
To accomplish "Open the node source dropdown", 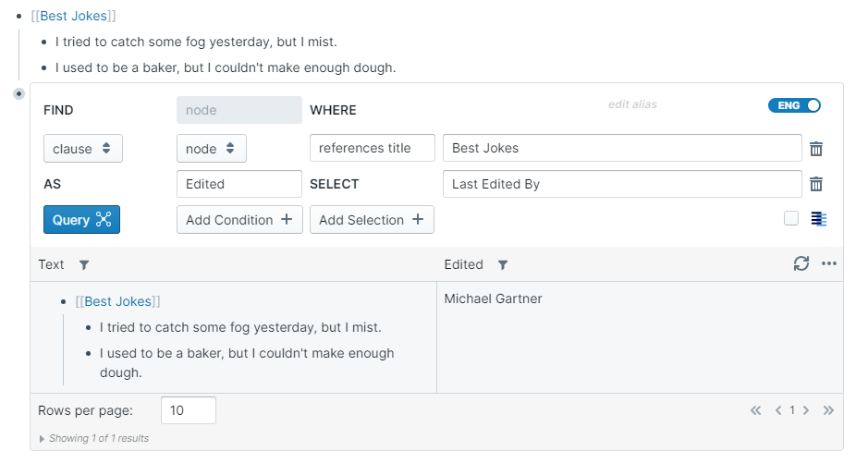I will [x=211, y=149].
